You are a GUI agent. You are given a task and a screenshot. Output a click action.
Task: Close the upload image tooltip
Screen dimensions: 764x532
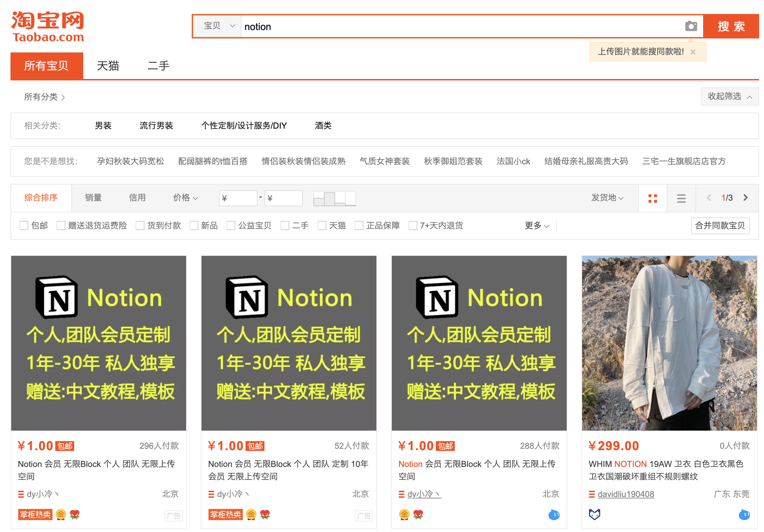click(x=693, y=52)
